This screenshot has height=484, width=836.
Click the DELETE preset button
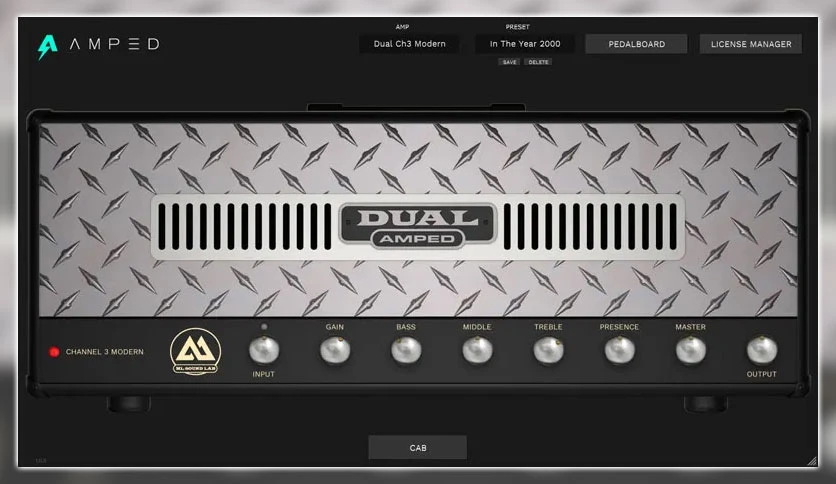click(x=538, y=62)
